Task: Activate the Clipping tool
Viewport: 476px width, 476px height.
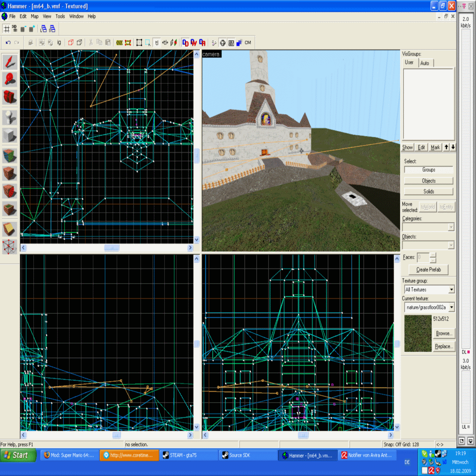Action: coord(10,229)
